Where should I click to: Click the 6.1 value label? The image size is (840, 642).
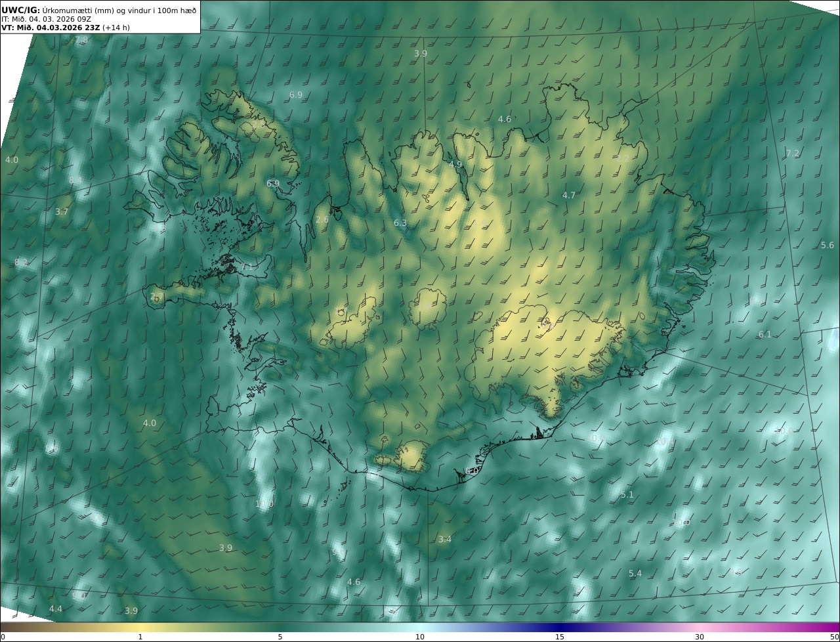click(x=765, y=335)
